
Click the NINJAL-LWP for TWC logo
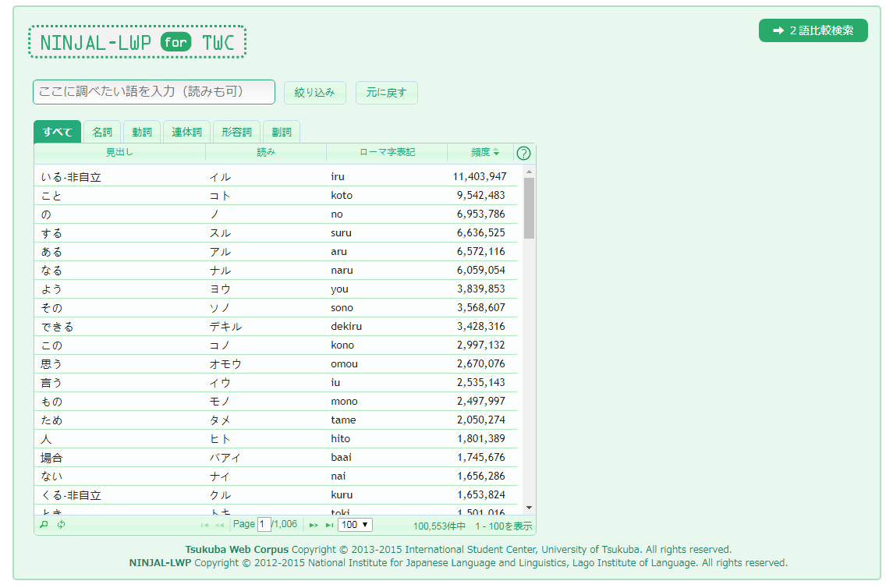point(137,42)
